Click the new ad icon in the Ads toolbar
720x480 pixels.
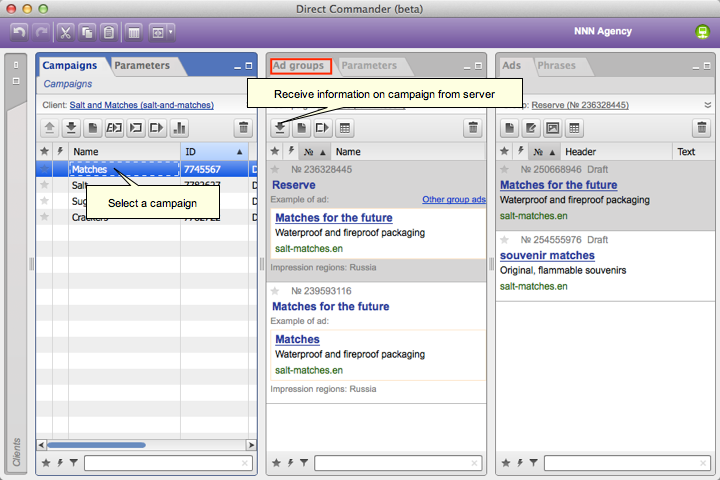[x=509, y=128]
